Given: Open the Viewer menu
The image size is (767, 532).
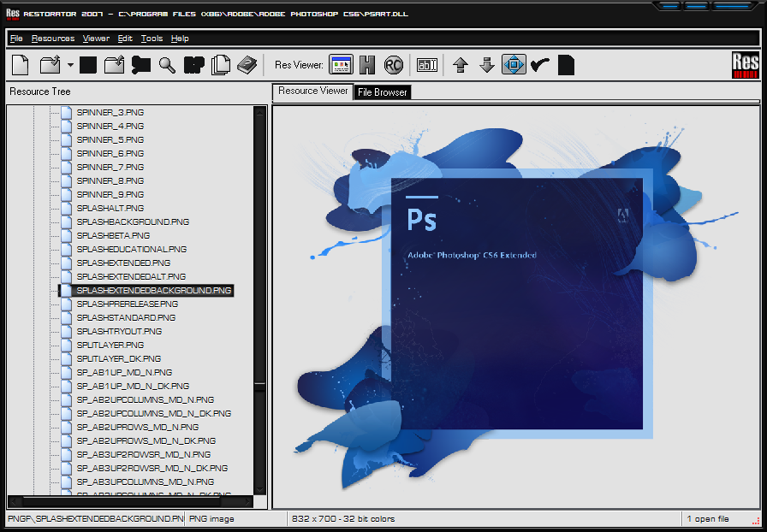Looking at the screenshot, I should [x=96, y=38].
